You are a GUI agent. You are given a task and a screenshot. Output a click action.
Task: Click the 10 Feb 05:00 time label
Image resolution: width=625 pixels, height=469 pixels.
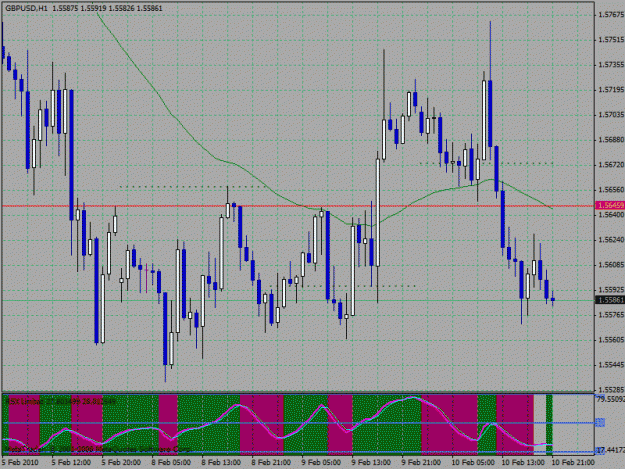[473, 462]
